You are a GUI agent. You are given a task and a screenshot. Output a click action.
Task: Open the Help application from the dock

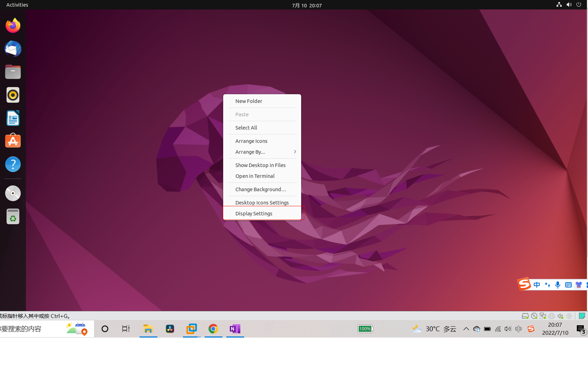pos(13,164)
